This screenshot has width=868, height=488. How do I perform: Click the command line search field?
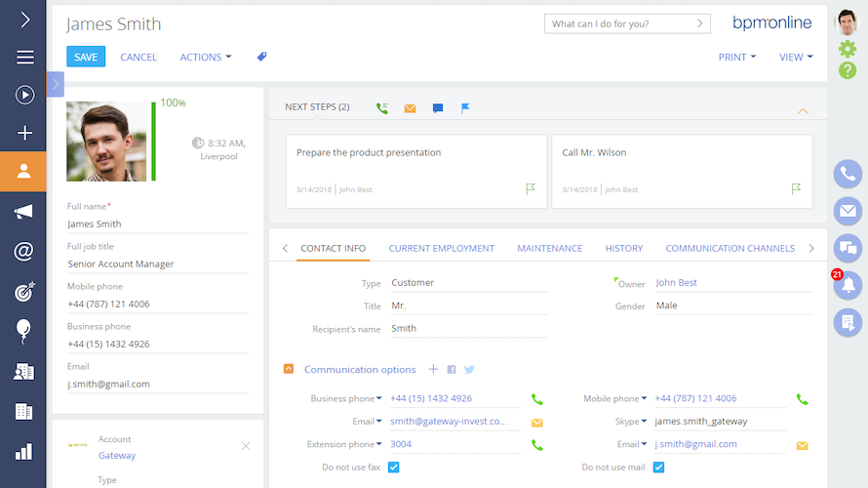(619, 23)
